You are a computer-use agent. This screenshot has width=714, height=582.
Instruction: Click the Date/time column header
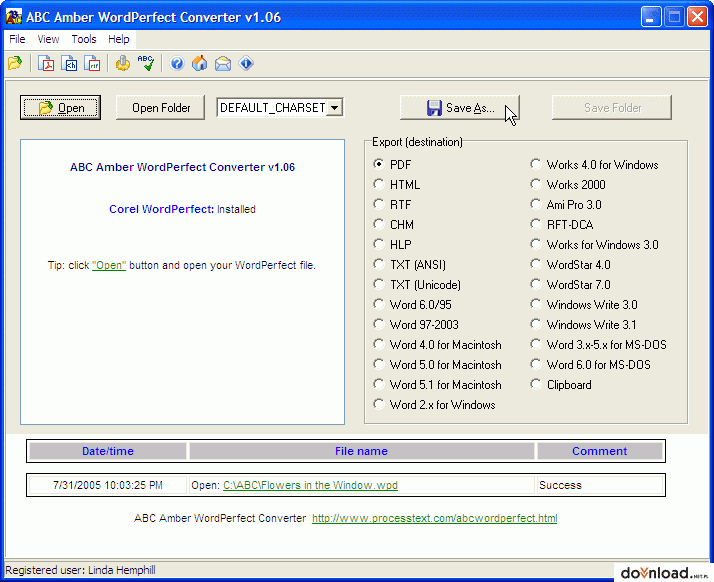coord(108,451)
